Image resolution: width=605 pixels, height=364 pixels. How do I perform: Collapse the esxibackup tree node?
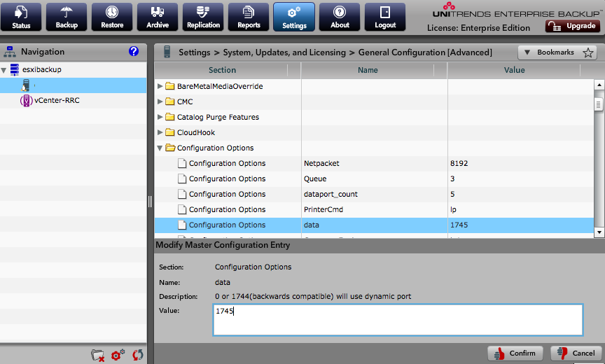click(x=4, y=70)
